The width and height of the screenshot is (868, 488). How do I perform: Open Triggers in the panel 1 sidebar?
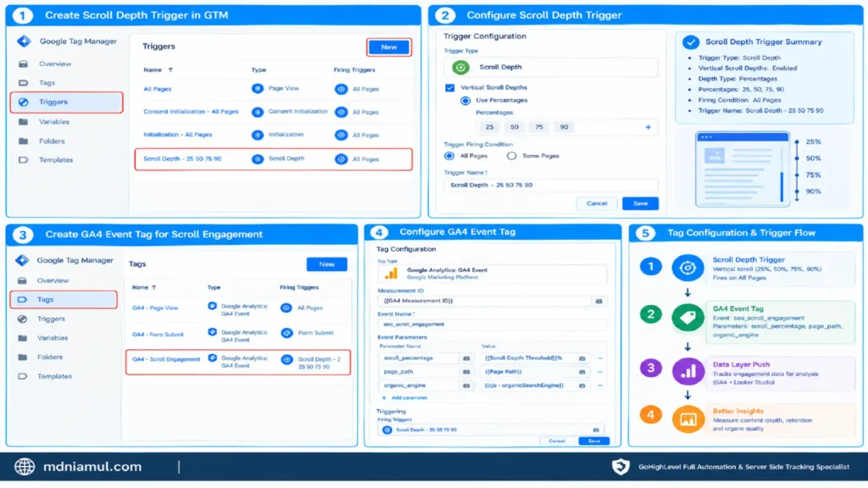coord(66,103)
